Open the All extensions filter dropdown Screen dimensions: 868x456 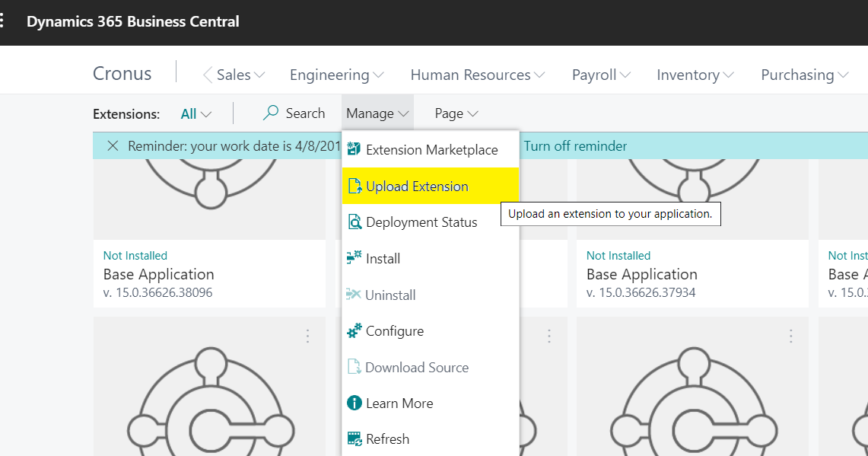[x=196, y=113]
